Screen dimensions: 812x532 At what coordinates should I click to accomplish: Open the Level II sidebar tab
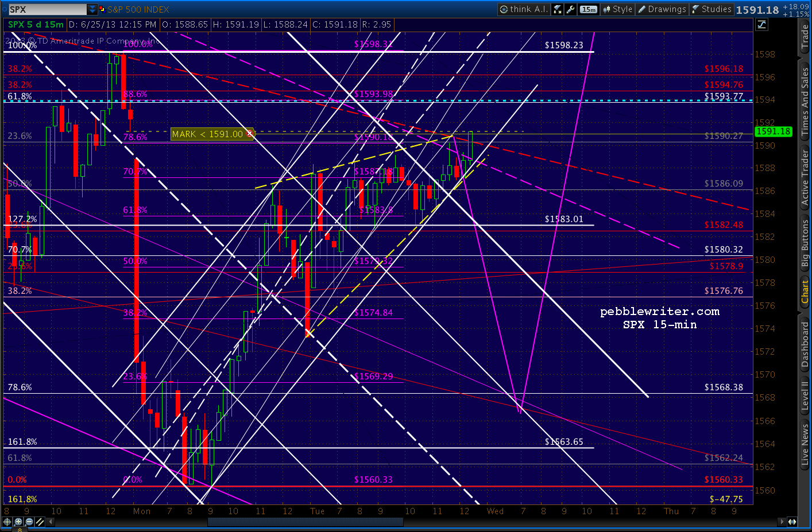[805, 396]
